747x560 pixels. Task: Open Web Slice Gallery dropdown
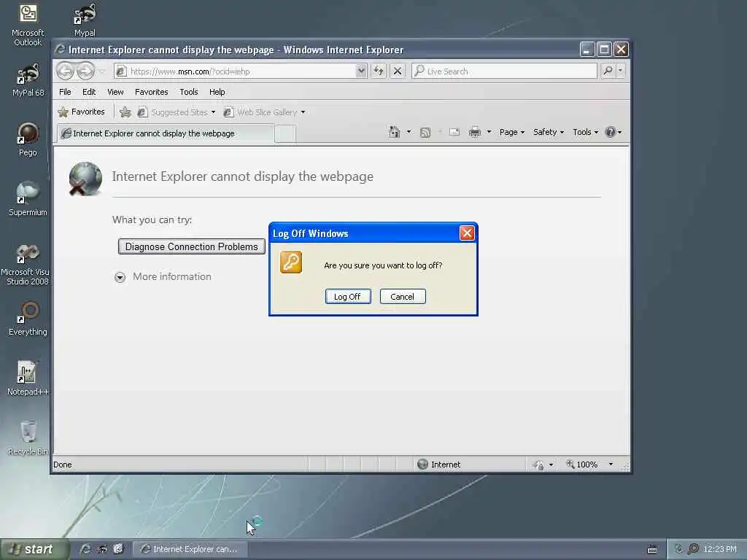(264, 112)
